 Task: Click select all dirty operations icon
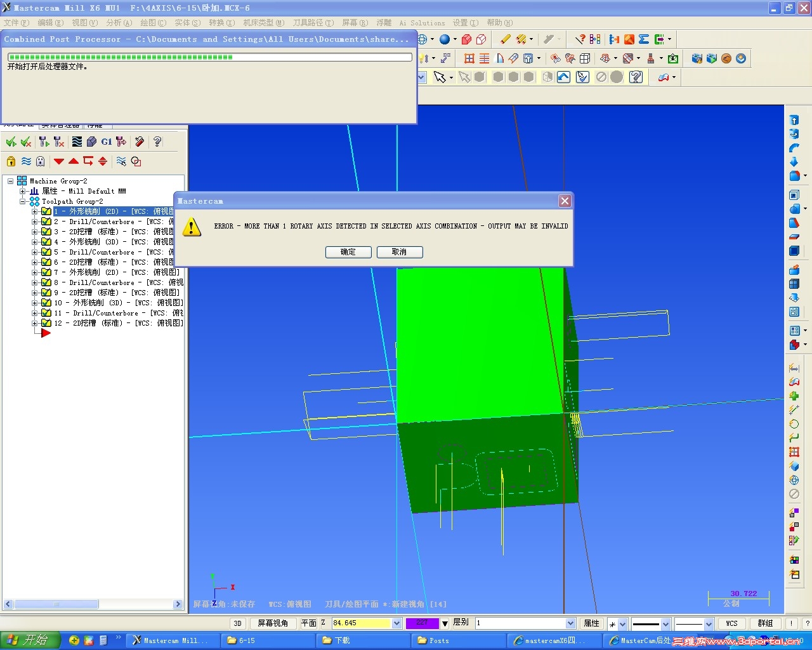coord(26,142)
